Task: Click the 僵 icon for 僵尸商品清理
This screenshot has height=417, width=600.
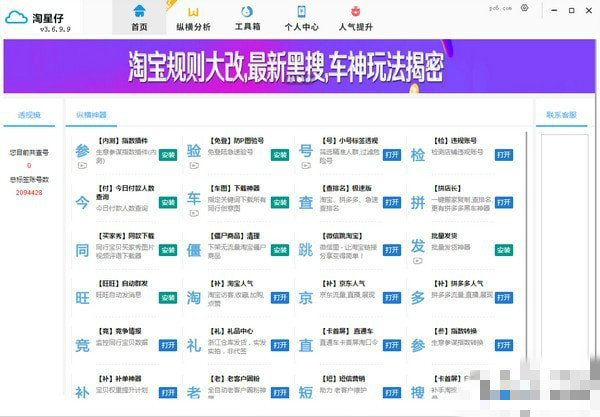Action: [194, 250]
